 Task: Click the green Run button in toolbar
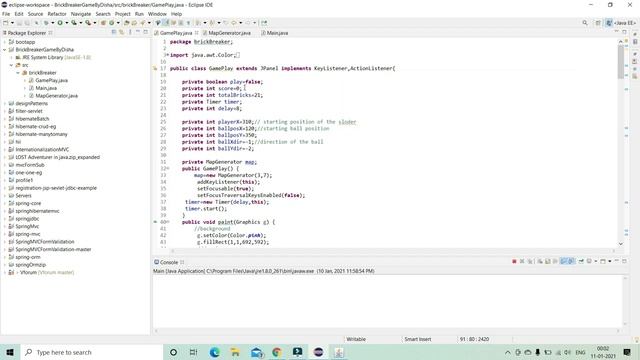[x=60, y=23]
